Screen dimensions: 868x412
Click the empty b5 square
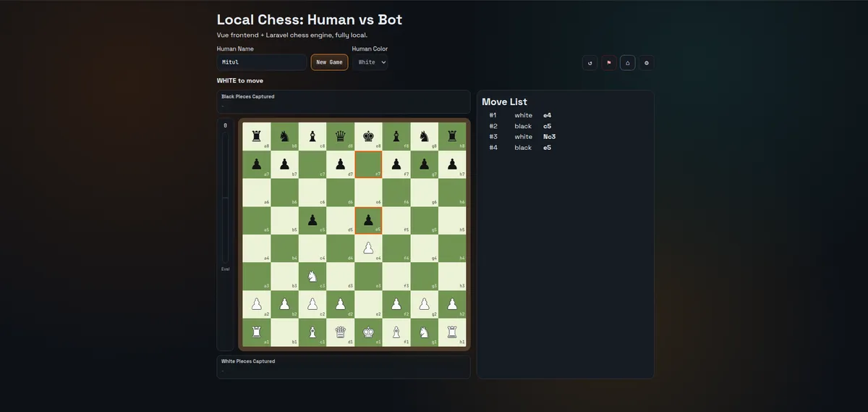(x=284, y=220)
